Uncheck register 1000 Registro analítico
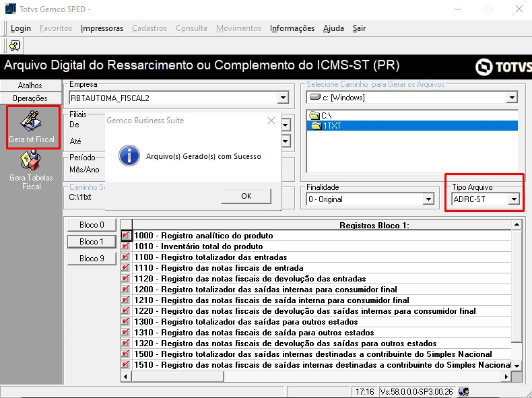Viewport: 532px width, 398px height. click(125, 235)
